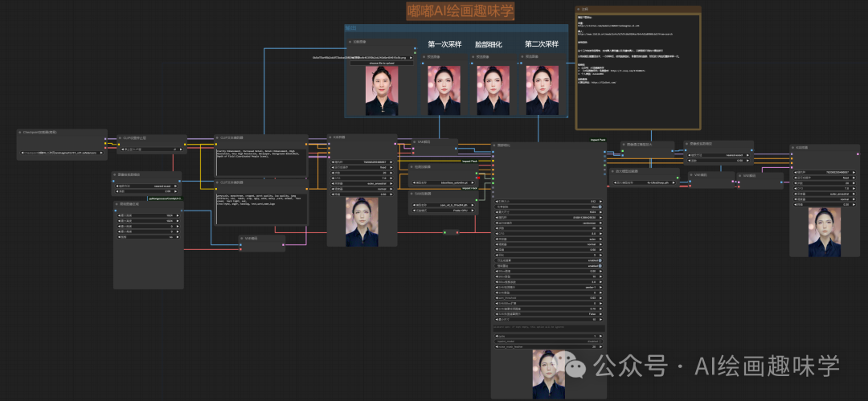The image size is (868, 401).
Task: Click the preview image inside the first KSampler
Action: click(x=362, y=222)
